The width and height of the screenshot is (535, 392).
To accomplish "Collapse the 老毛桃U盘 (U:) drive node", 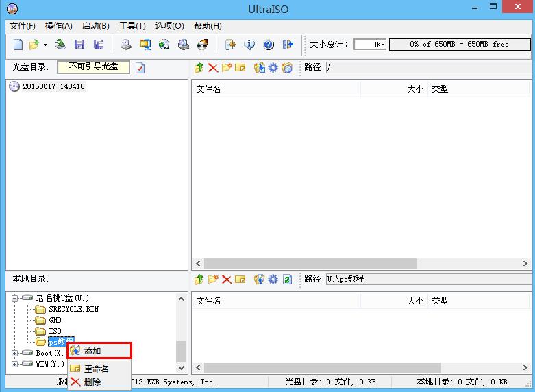I will [x=14, y=298].
